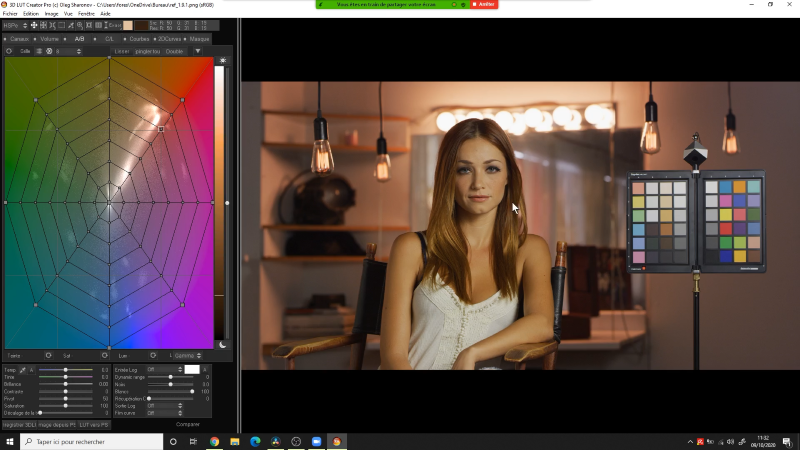The image size is (800, 450).
Task: Toggle the Masque panel
Action: coord(199,39)
